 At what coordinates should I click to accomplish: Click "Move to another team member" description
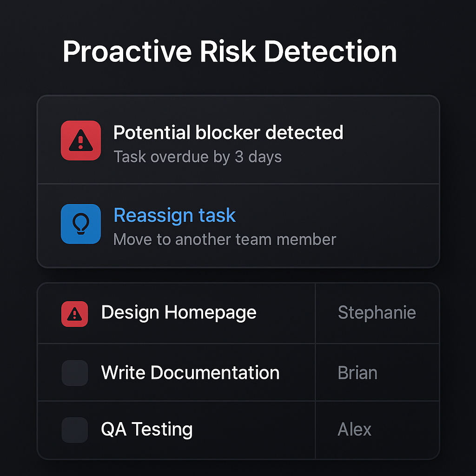(x=225, y=239)
